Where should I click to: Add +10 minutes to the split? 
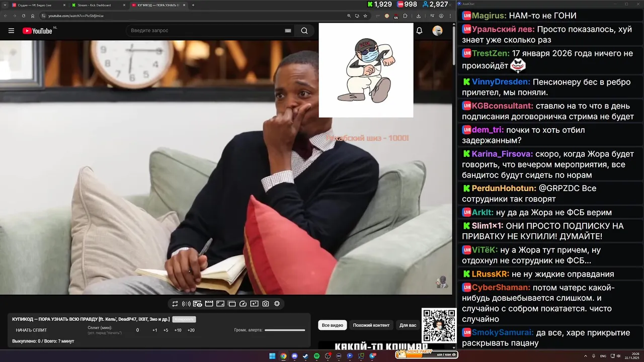tap(178, 330)
